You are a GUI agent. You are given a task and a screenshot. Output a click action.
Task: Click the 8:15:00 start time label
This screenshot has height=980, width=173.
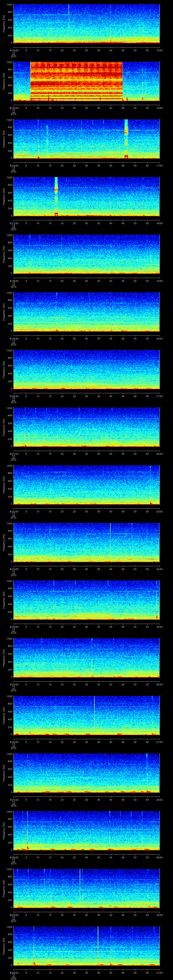click(14, 108)
